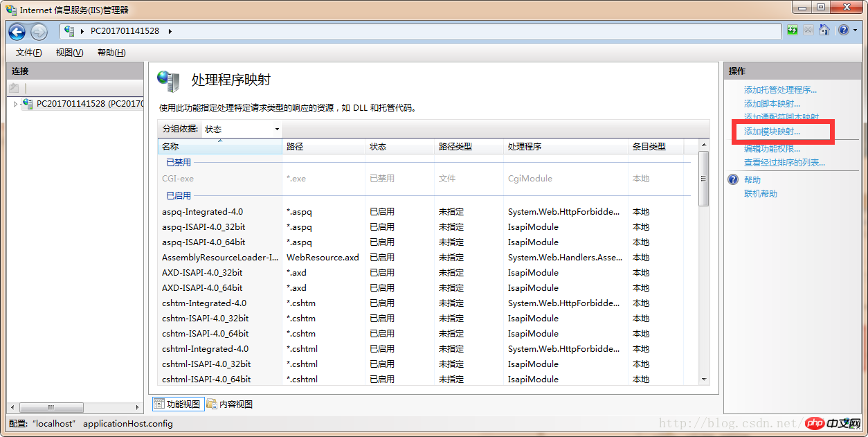Select the AXD-ISAPI-4.0_32bit row
868x437 pixels.
click(x=427, y=273)
